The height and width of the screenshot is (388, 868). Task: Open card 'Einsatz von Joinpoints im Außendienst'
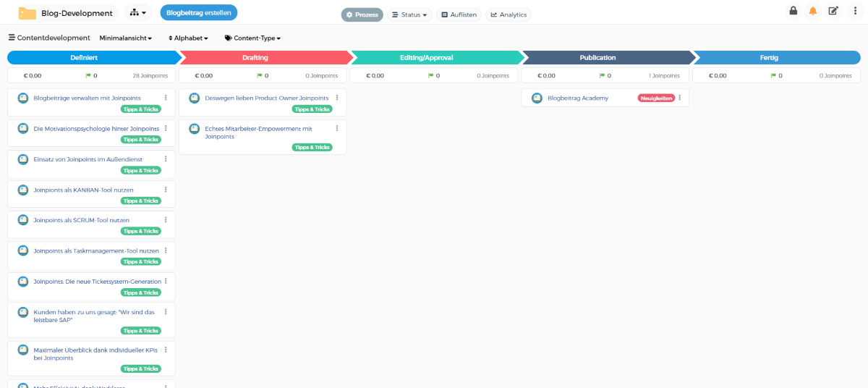pos(88,159)
